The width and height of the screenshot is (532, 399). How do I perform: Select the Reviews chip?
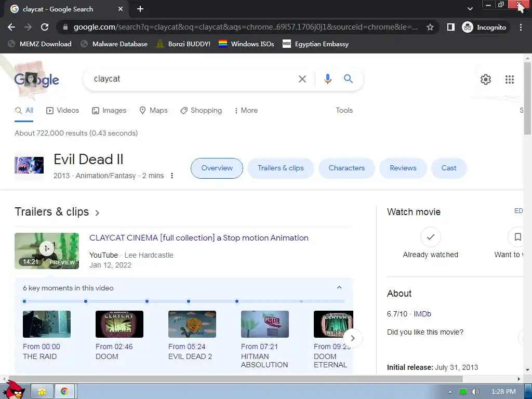(403, 168)
